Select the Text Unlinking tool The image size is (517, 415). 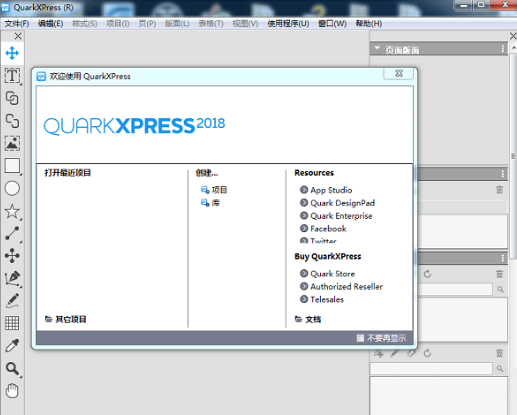(12, 121)
